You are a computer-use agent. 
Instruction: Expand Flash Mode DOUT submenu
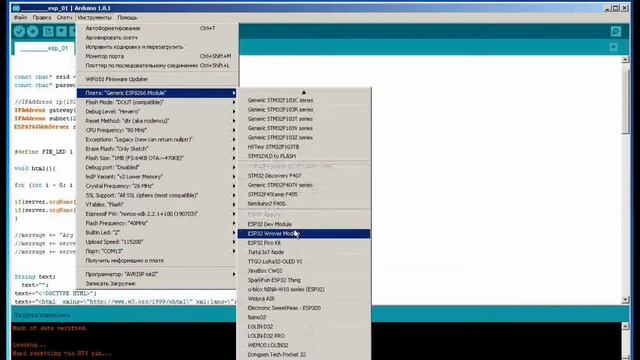pos(157,102)
